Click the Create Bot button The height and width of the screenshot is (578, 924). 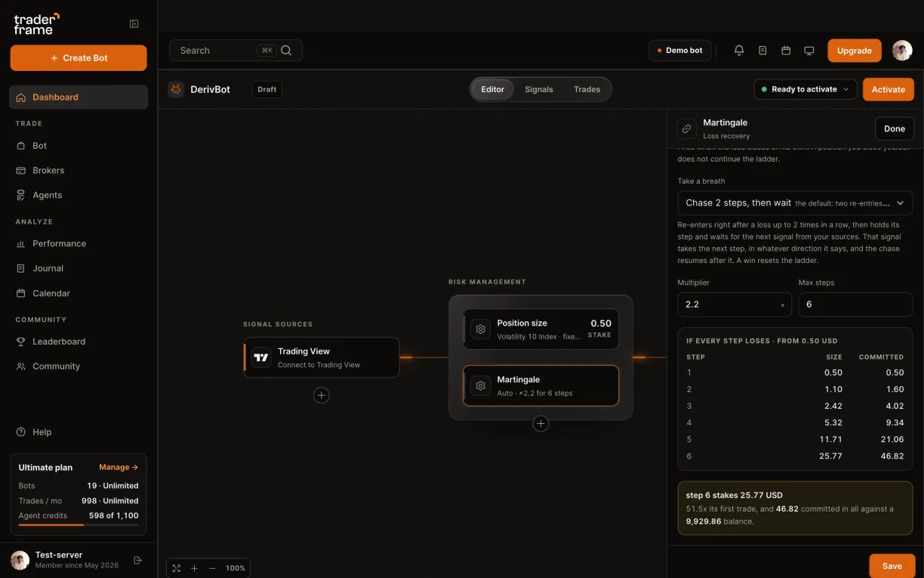pyautogui.click(x=79, y=58)
